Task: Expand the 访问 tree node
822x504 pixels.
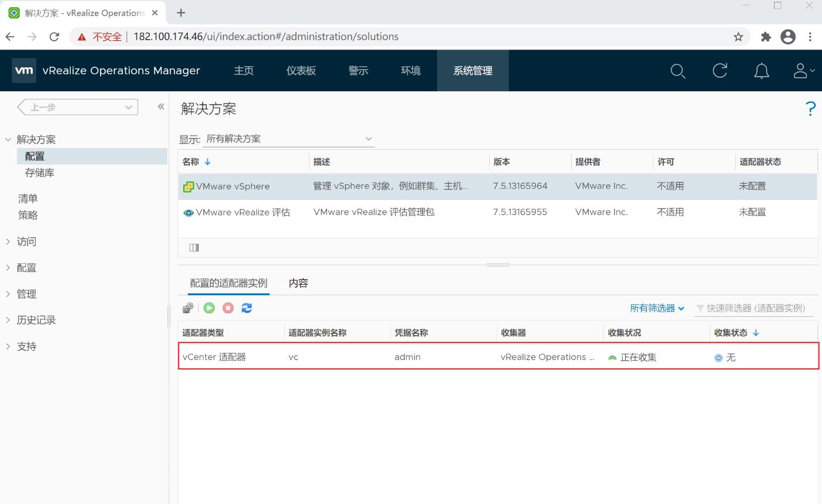Action: [8, 241]
